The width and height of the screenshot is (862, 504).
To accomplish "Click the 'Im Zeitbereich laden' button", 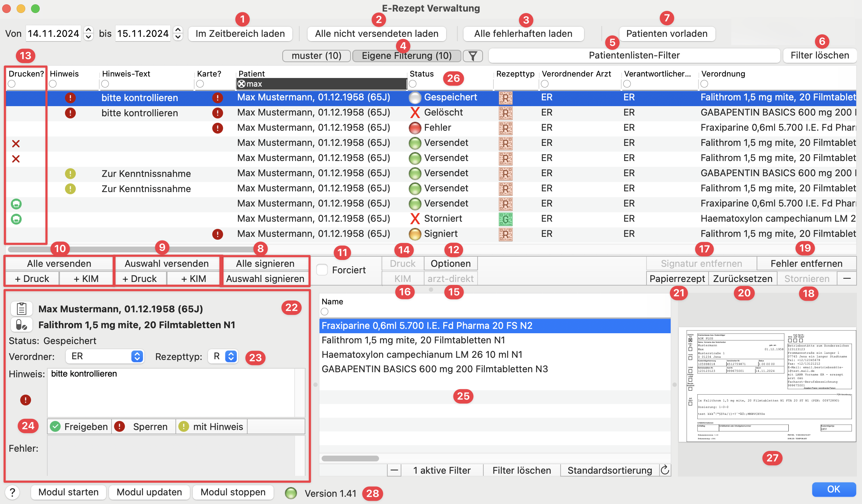I will 240,34.
